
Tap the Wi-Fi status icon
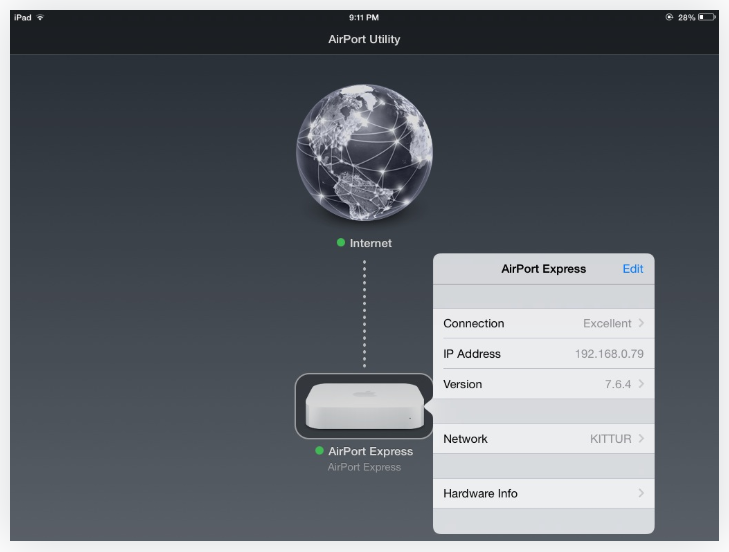coord(40,18)
